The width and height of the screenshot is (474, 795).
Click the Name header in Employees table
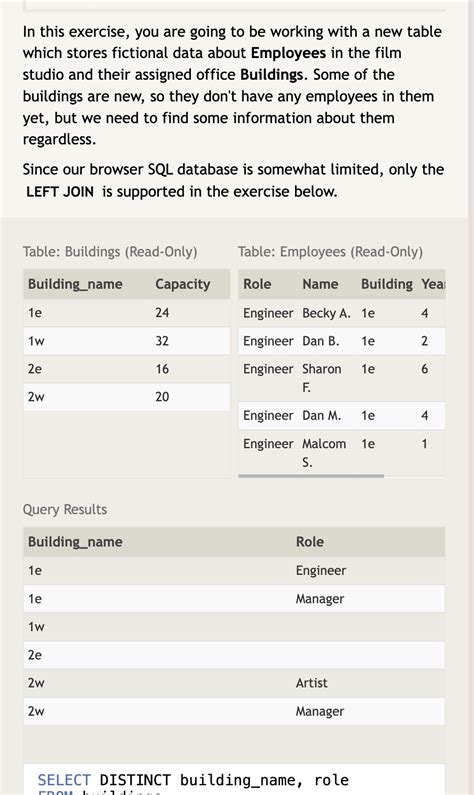[x=320, y=284]
